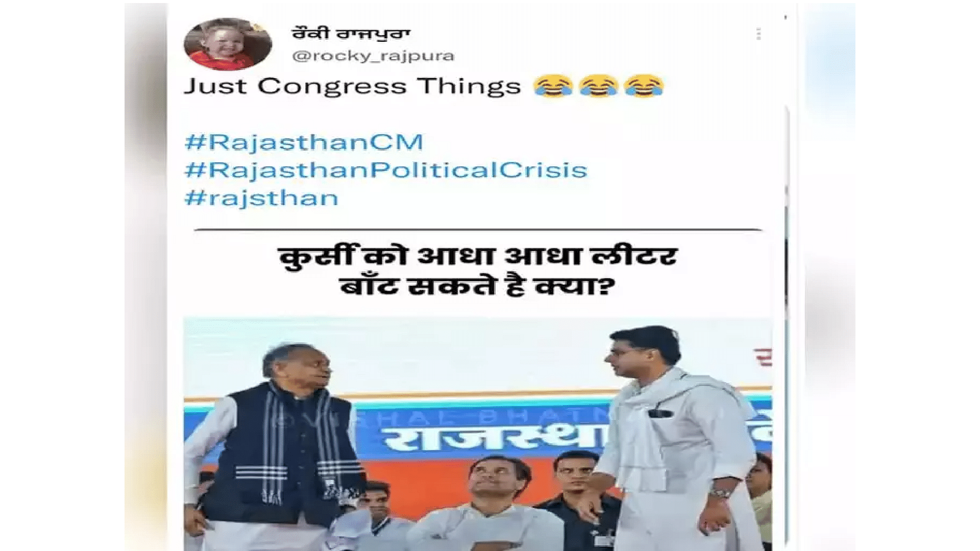Image resolution: width=980 pixels, height=551 pixels.
Task: Open the #rajsthan hashtag
Action: click(x=261, y=197)
